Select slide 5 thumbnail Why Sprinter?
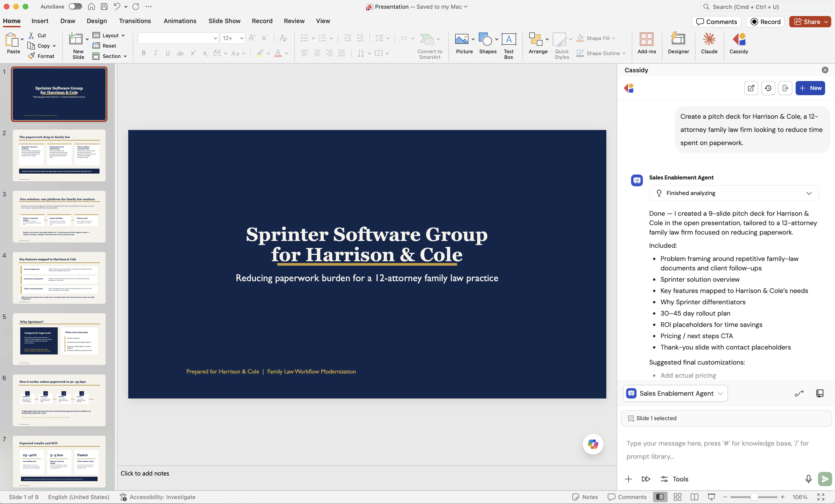This screenshot has height=504, width=835. coord(59,339)
